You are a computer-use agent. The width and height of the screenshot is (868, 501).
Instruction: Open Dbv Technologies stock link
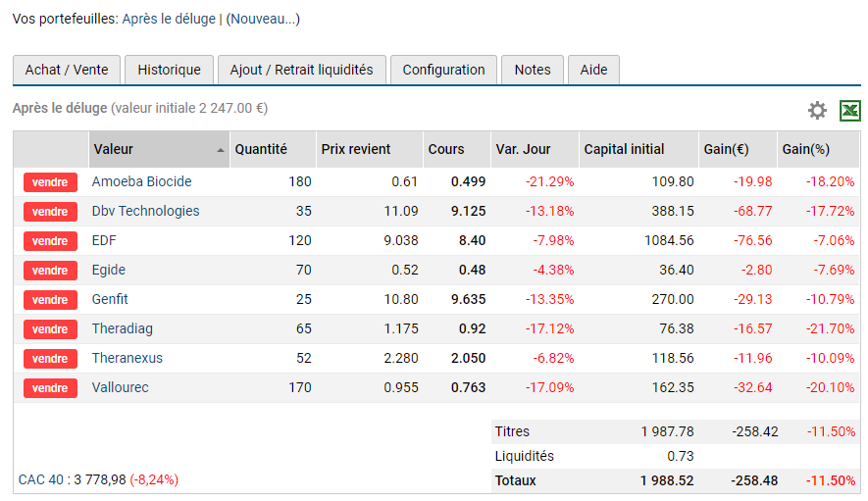tap(145, 211)
